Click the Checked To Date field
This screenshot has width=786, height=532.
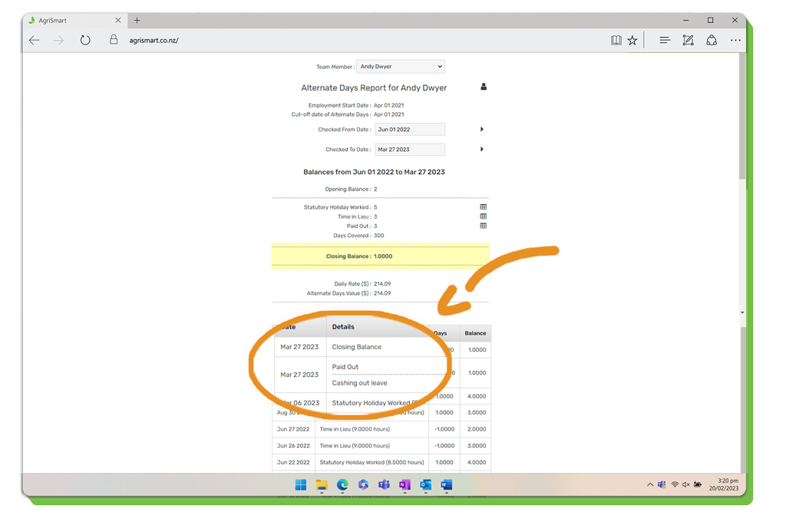(x=410, y=150)
